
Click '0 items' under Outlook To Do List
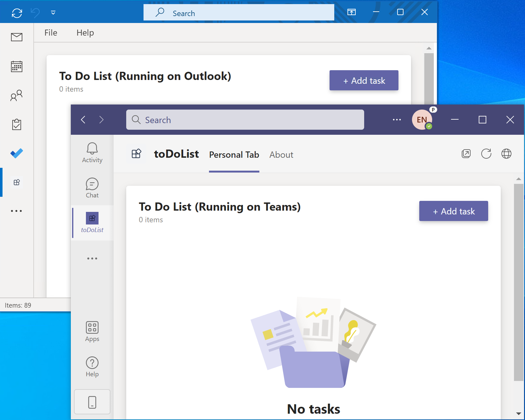click(71, 89)
